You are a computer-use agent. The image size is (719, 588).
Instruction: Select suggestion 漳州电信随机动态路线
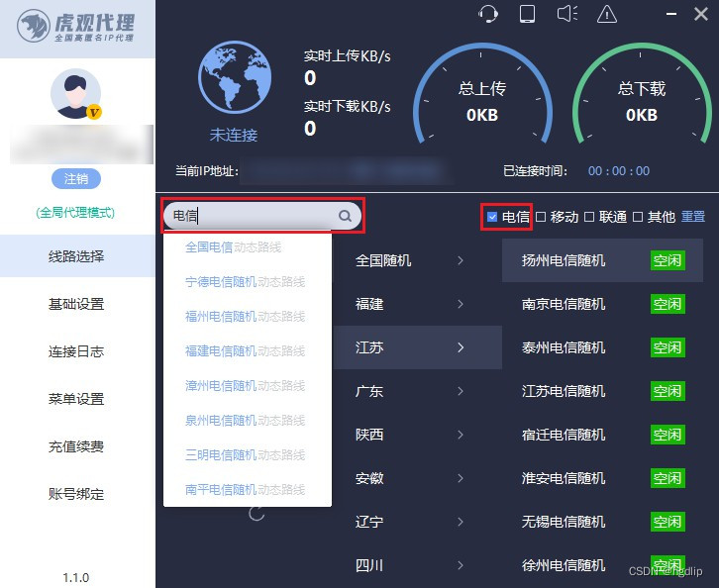248,386
